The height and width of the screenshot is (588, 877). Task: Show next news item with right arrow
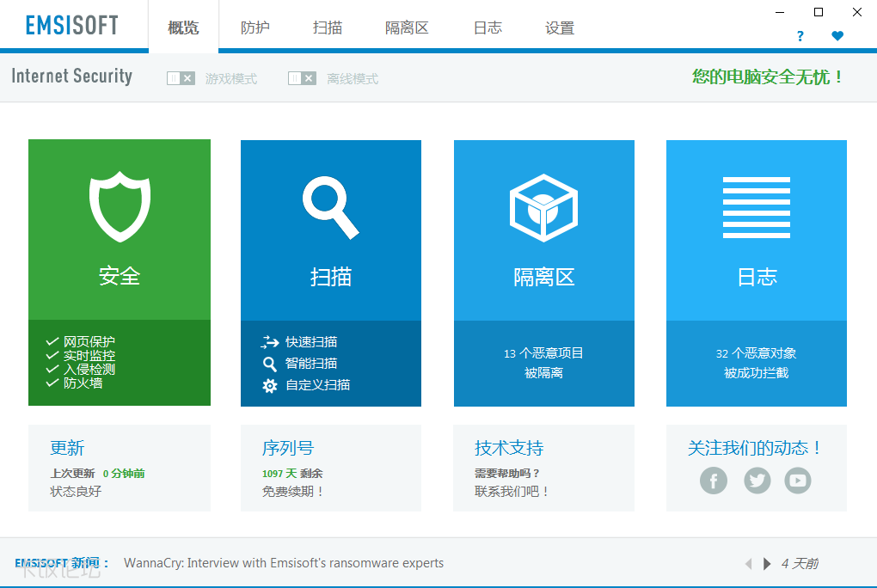pos(767,563)
